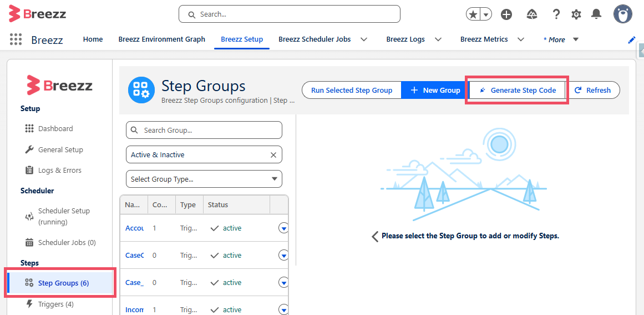Clear the Active & Inactive filter
Image resolution: width=644 pixels, height=315 pixels.
273,155
